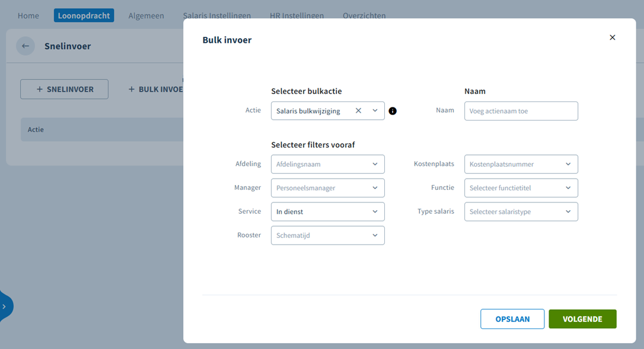Open the HR Instellingen menu
Image resolution: width=644 pixels, height=349 pixels.
coord(297,15)
